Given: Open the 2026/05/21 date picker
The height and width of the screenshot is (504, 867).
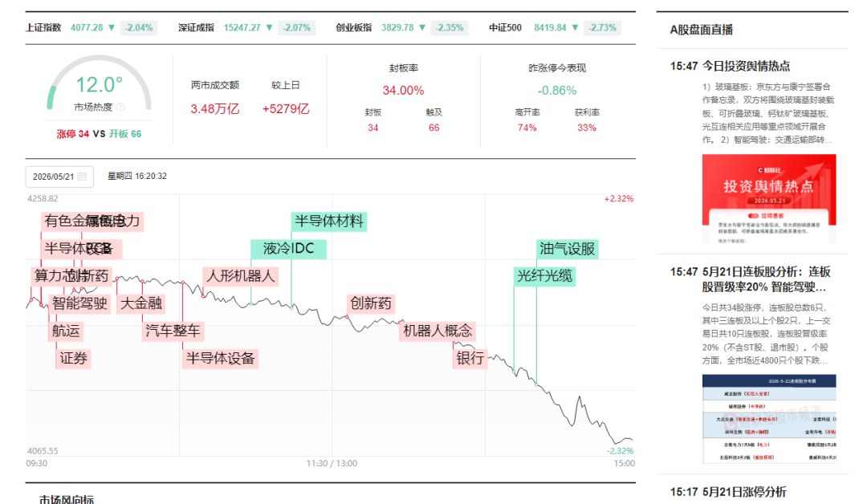Looking at the screenshot, I should point(59,177).
